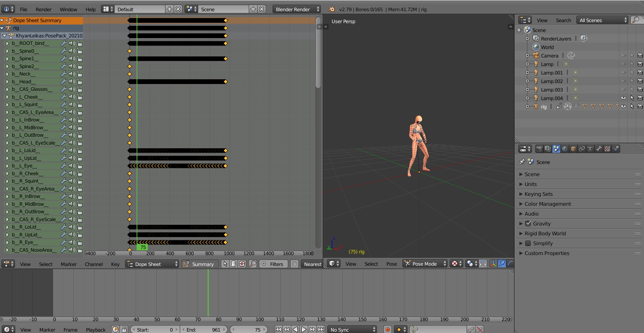Image resolution: width=644 pixels, height=333 pixels.
Task: Open the Blender Render engine dropdown
Action: [296, 9]
